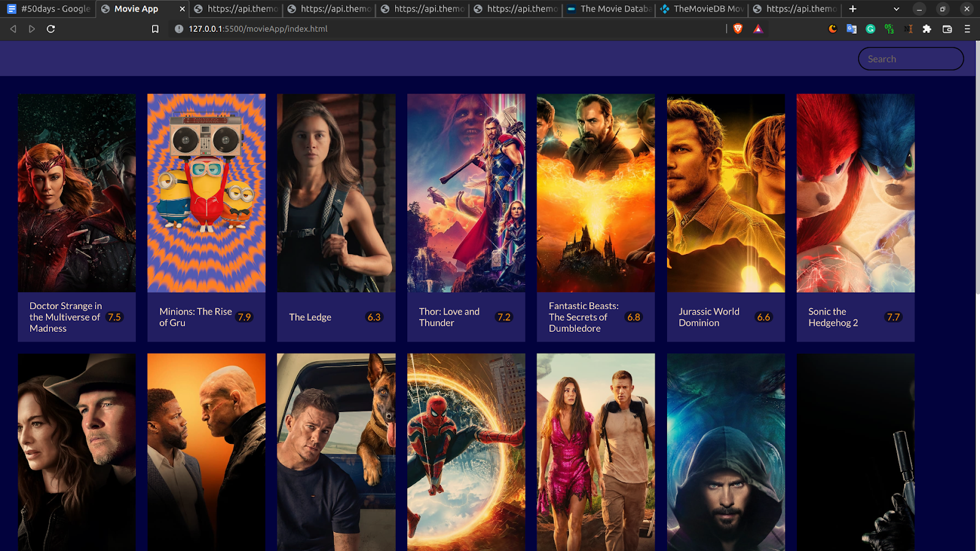
Task: Click the address bar URL
Action: click(x=258, y=29)
